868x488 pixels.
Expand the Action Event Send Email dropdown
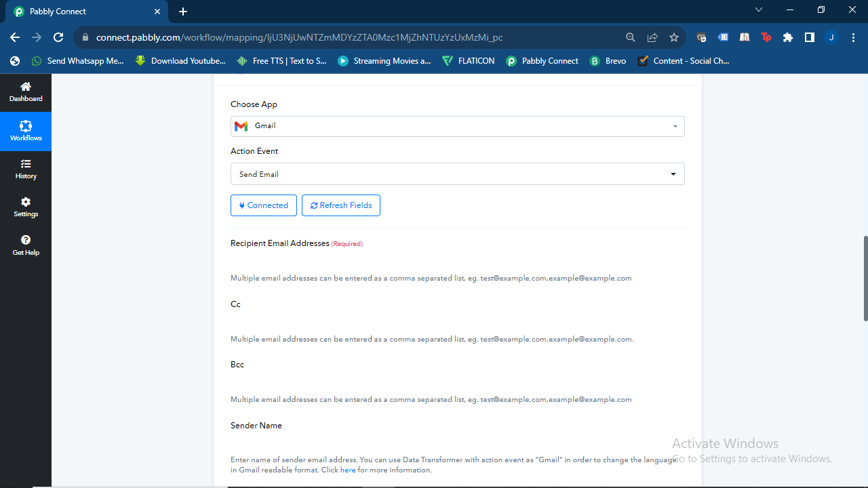[458, 174]
